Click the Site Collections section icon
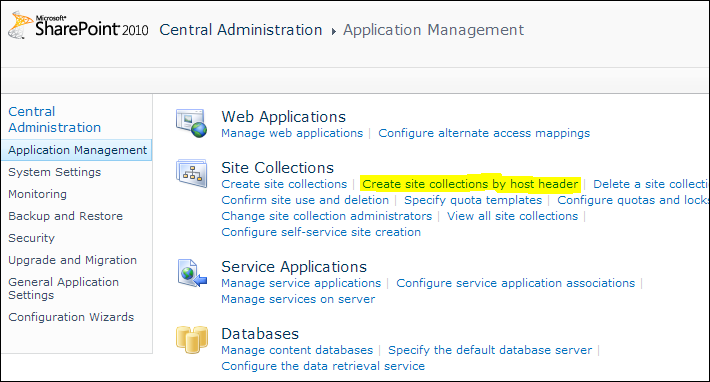 192,173
